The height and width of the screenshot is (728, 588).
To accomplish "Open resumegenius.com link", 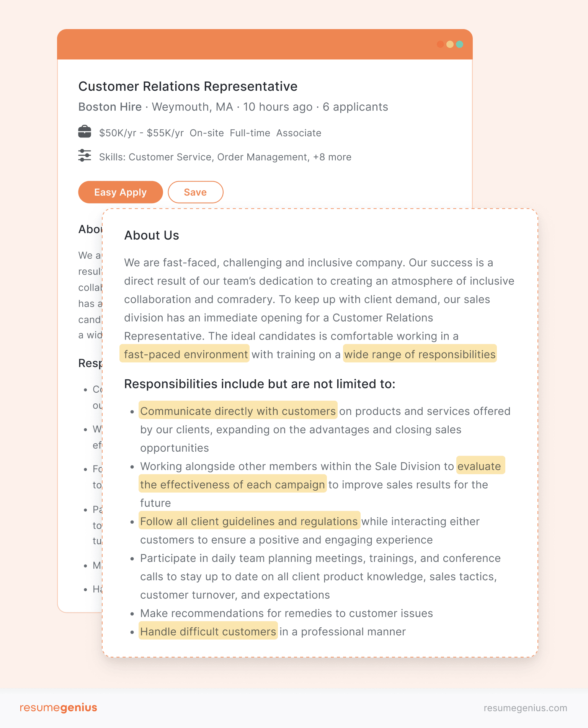I will tap(525, 707).
